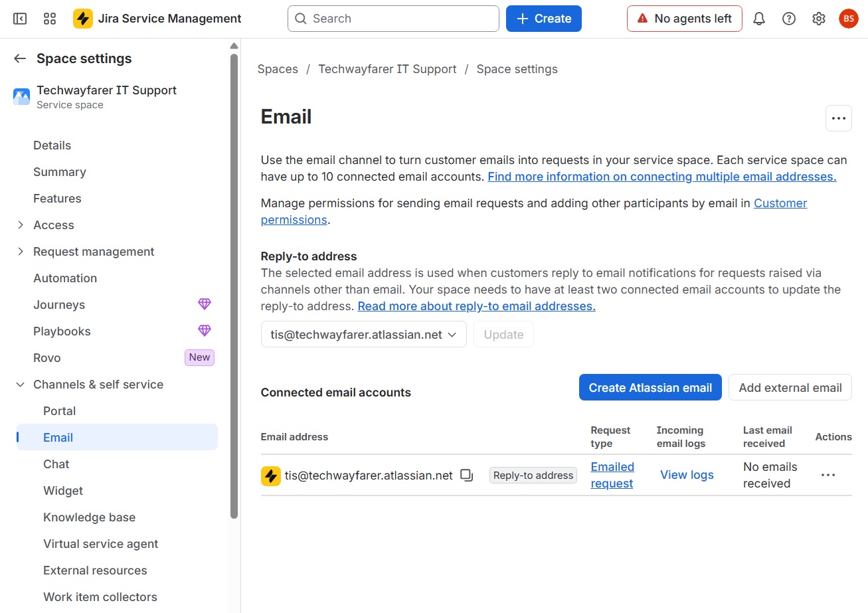Open Automation settings
868x613 pixels.
coord(65,278)
